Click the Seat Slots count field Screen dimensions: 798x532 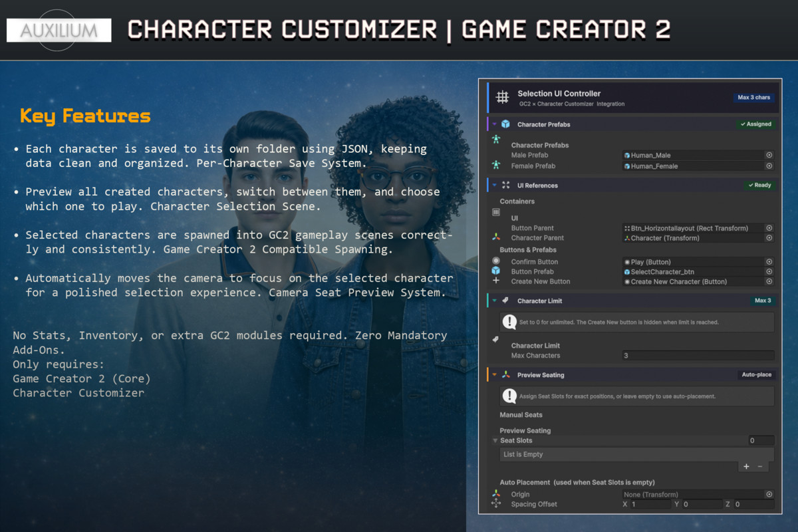pos(761,440)
